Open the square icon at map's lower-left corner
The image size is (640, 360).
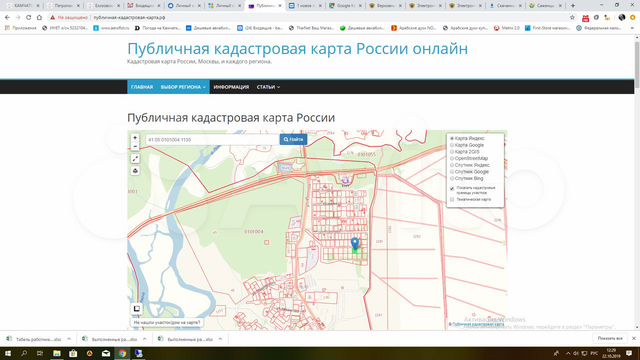click(x=136, y=309)
